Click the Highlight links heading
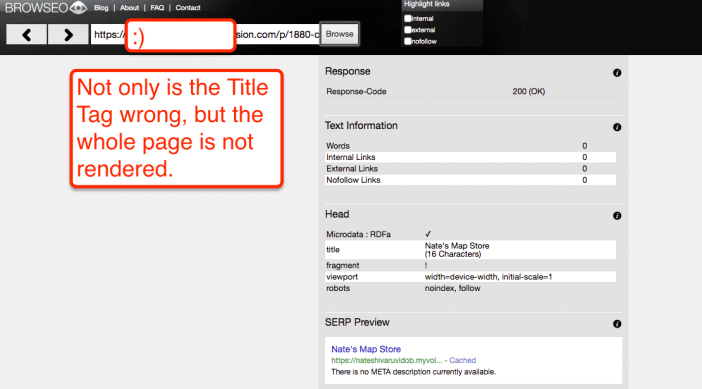This screenshot has height=389, width=702. pos(427,4)
